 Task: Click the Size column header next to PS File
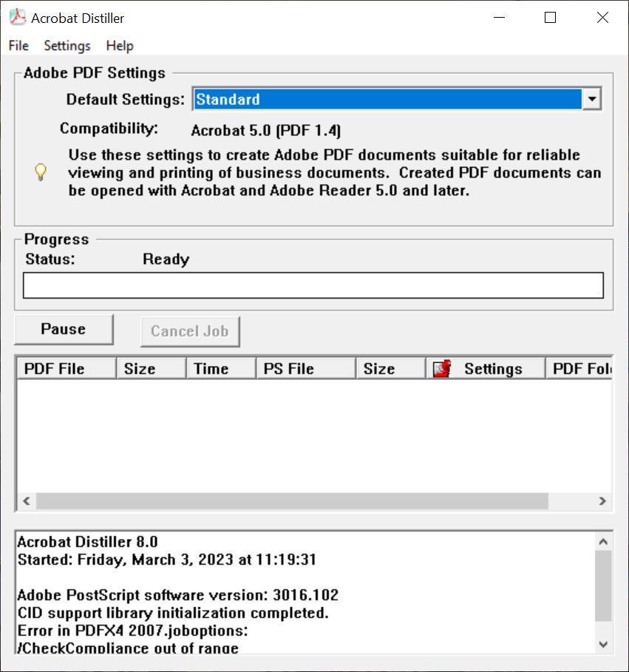390,369
